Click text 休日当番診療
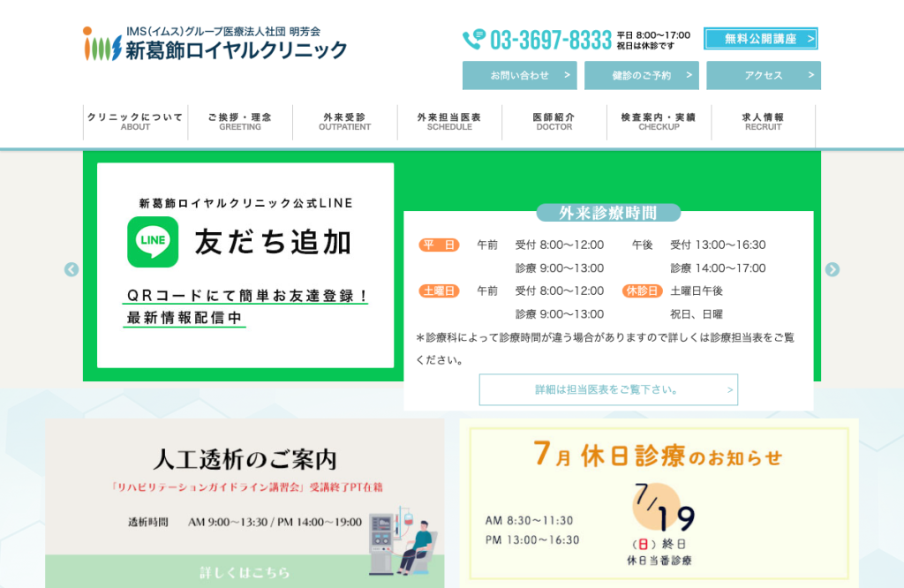 [659, 561]
